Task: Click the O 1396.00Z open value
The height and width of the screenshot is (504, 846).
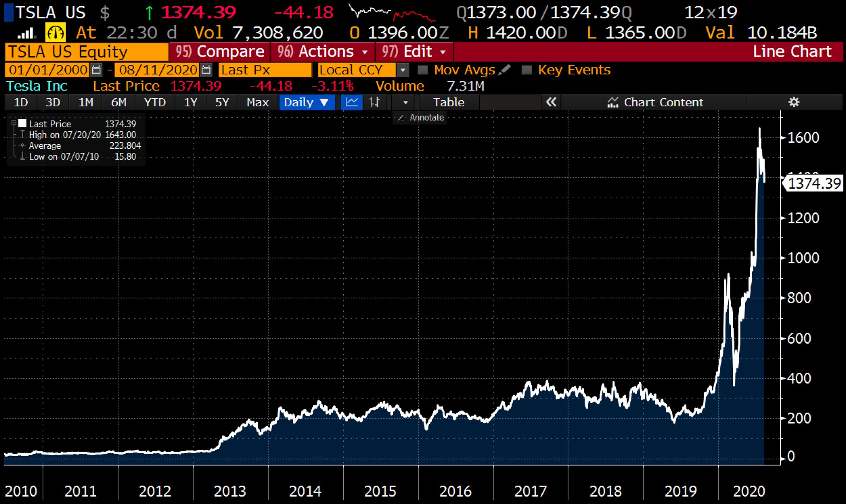Action: pos(399,33)
